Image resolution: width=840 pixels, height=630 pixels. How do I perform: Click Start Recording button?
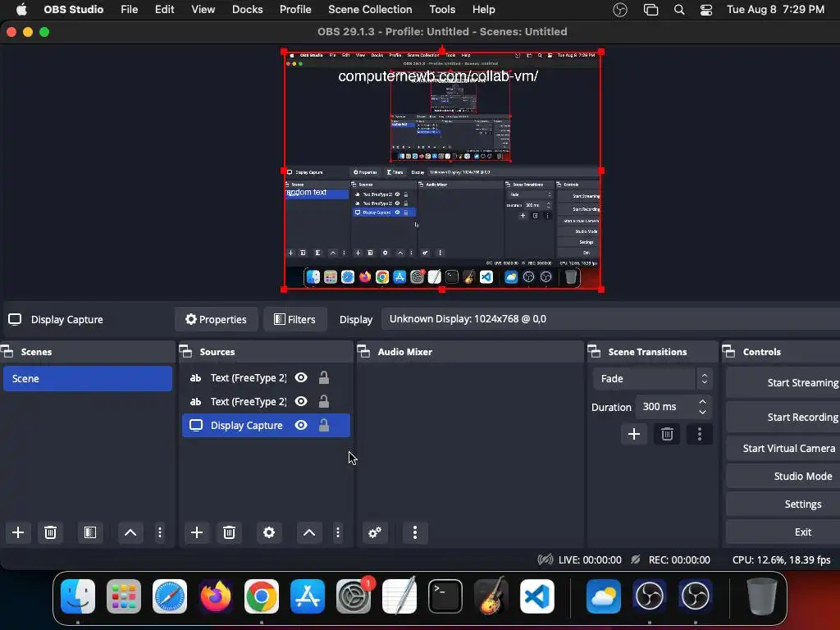point(783,417)
